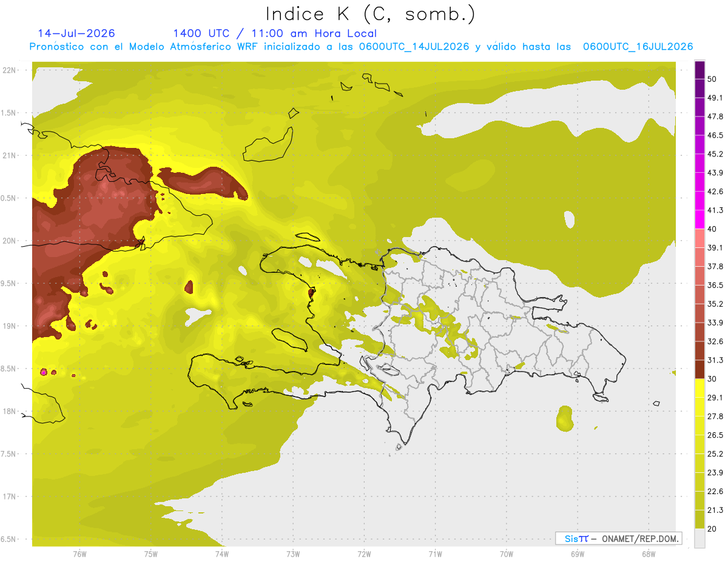Click the '71W' longitude label
This screenshot has width=728, height=562.
[x=435, y=554]
